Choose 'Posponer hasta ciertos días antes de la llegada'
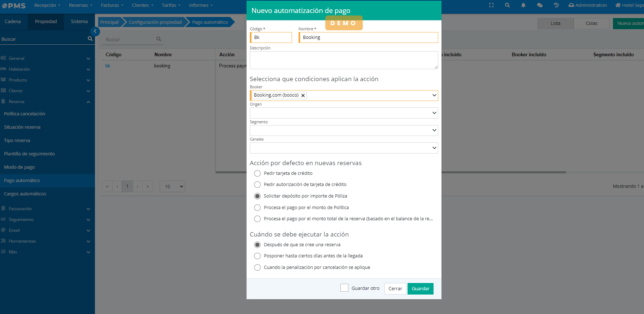Screen dimensions: 644x314 coord(257,256)
